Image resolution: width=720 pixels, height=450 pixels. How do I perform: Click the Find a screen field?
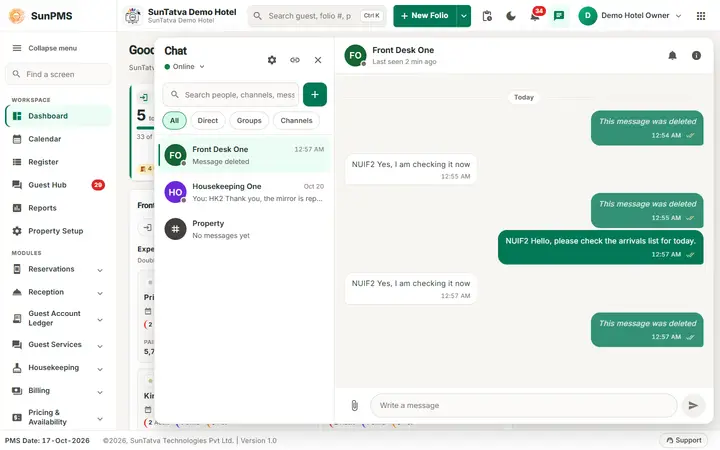click(58, 74)
